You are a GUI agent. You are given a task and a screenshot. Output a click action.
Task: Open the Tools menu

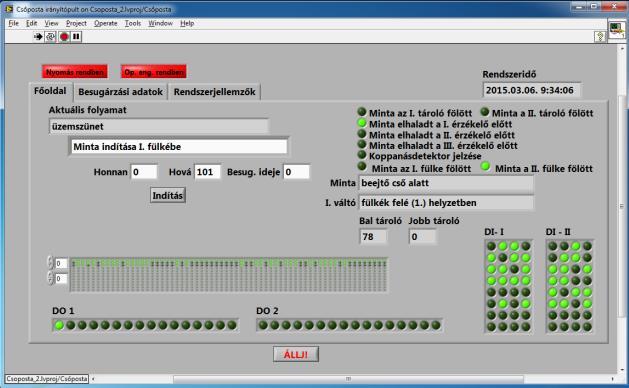pos(133,23)
